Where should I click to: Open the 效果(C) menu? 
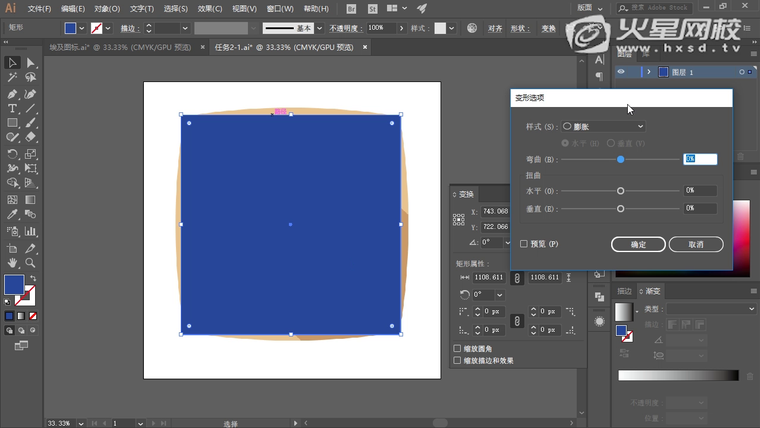(x=210, y=8)
